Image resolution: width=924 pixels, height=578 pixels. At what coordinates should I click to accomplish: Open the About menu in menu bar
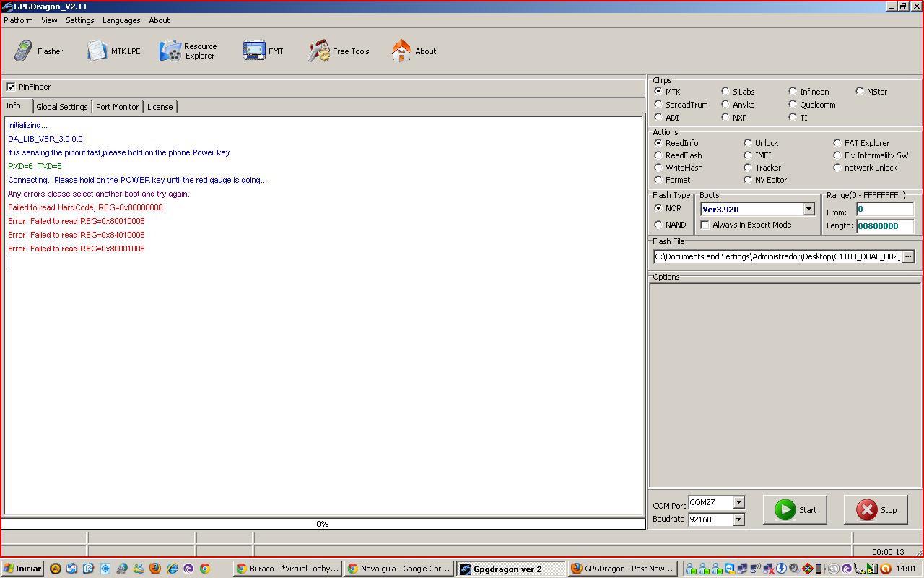(160, 20)
